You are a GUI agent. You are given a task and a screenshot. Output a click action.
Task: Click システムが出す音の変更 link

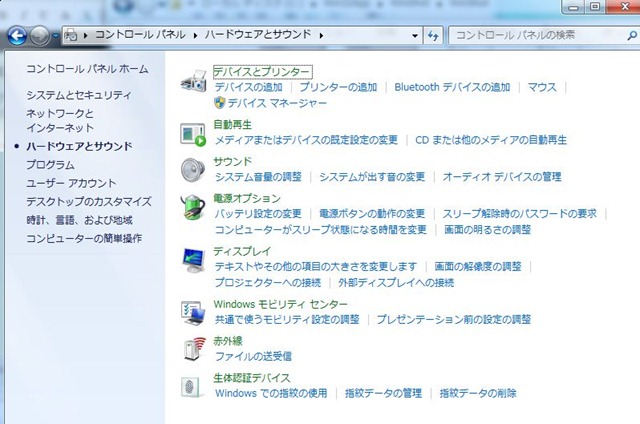pos(372,177)
